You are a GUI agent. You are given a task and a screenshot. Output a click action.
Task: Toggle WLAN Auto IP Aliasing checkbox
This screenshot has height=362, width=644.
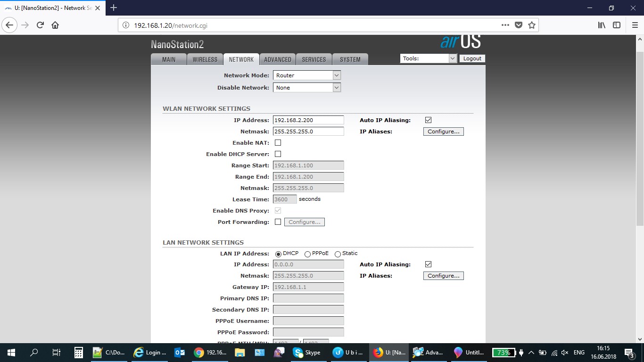428,120
